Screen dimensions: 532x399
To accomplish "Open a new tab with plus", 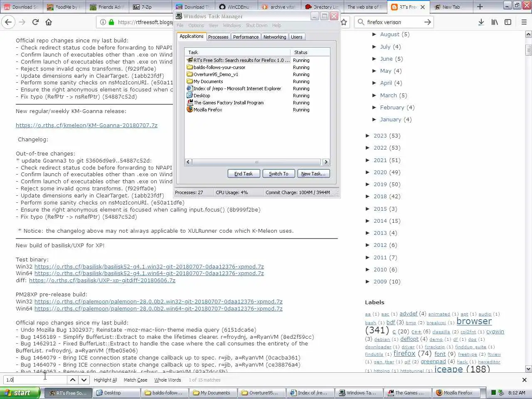I will click(480, 7).
